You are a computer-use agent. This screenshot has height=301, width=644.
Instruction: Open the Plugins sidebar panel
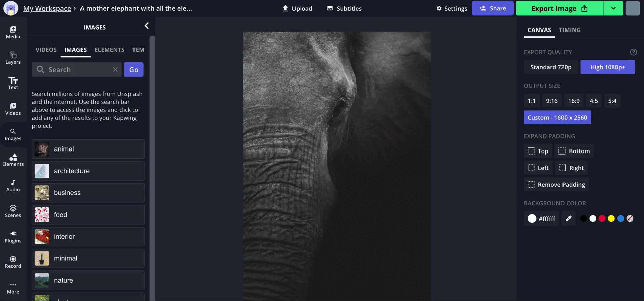(x=13, y=237)
